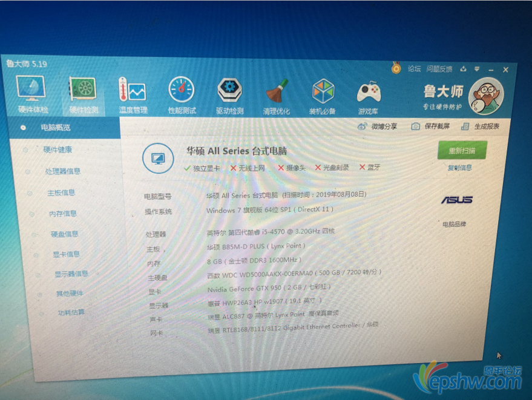The height and width of the screenshot is (400, 532).
Task: Minimize the 鲁大师 window
Action: tap(491, 70)
